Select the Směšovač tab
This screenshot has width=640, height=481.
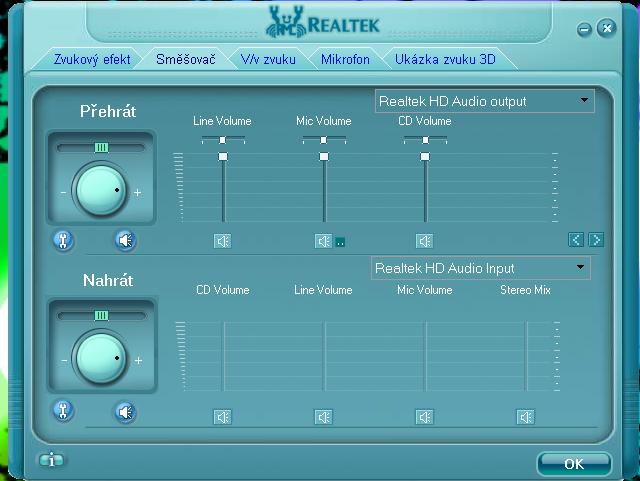[x=186, y=60]
